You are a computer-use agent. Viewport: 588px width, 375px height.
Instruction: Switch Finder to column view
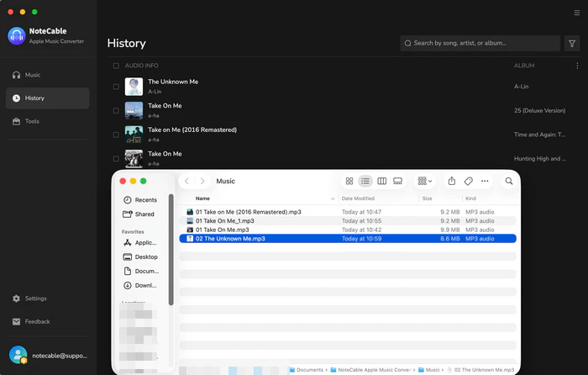381,182
